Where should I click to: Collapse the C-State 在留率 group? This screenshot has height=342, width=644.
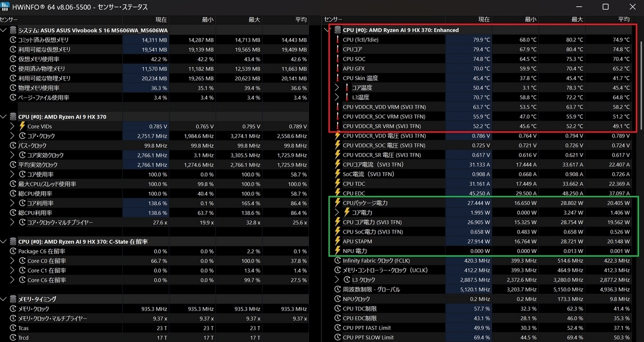[x=4, y=242]
